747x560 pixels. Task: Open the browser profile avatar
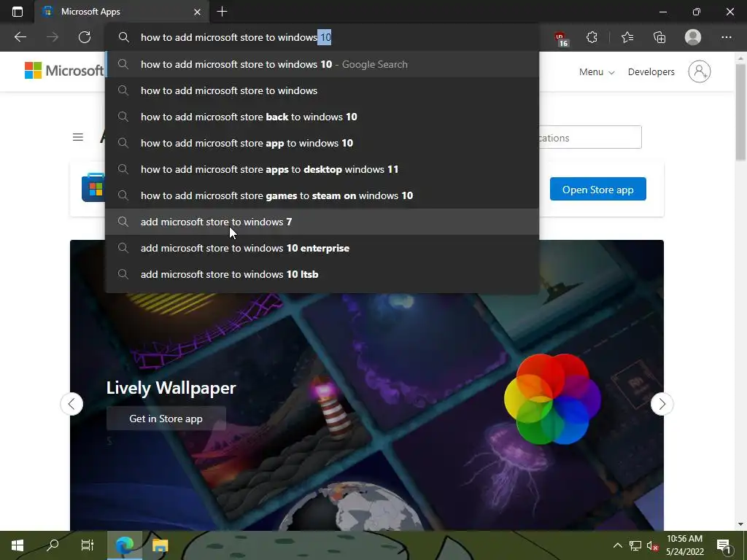(x=693, y=37)
